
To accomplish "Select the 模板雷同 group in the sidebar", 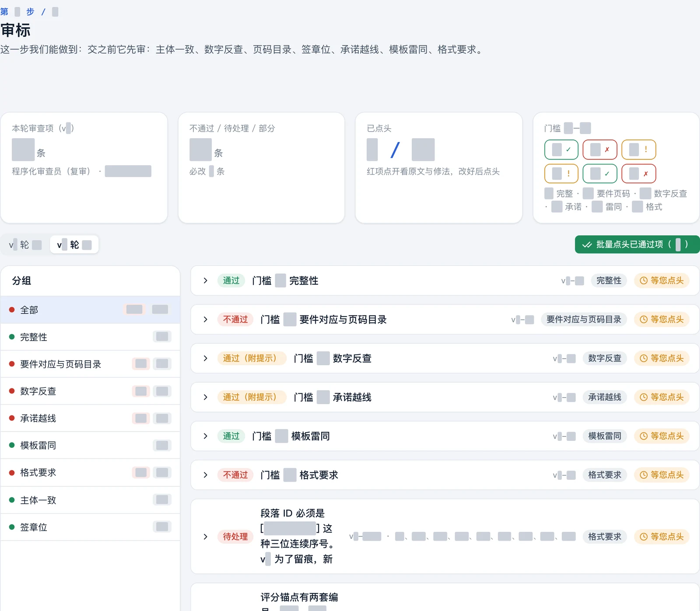I will 90,446.
